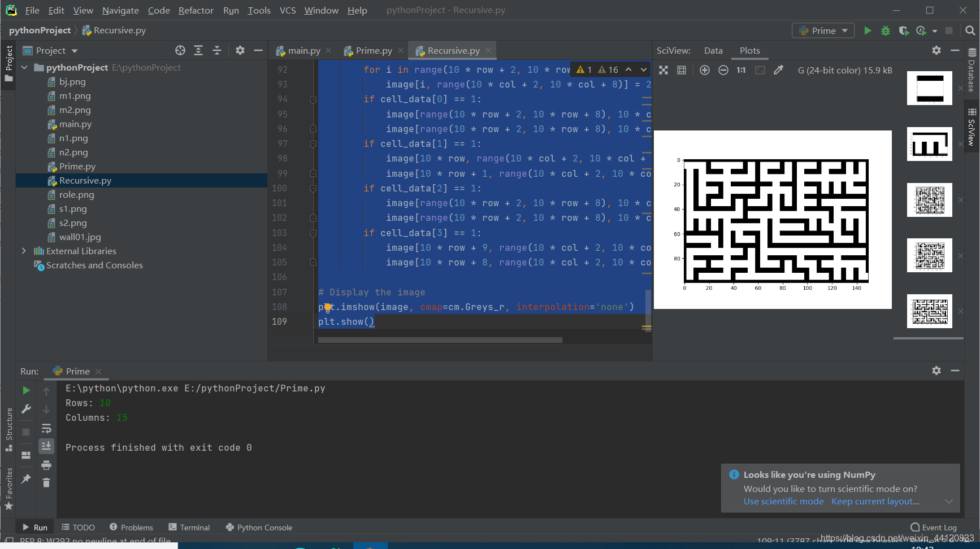Screen dimensions: 980x549
Task: Expand the External Libraries node
Action: [24, 251]
